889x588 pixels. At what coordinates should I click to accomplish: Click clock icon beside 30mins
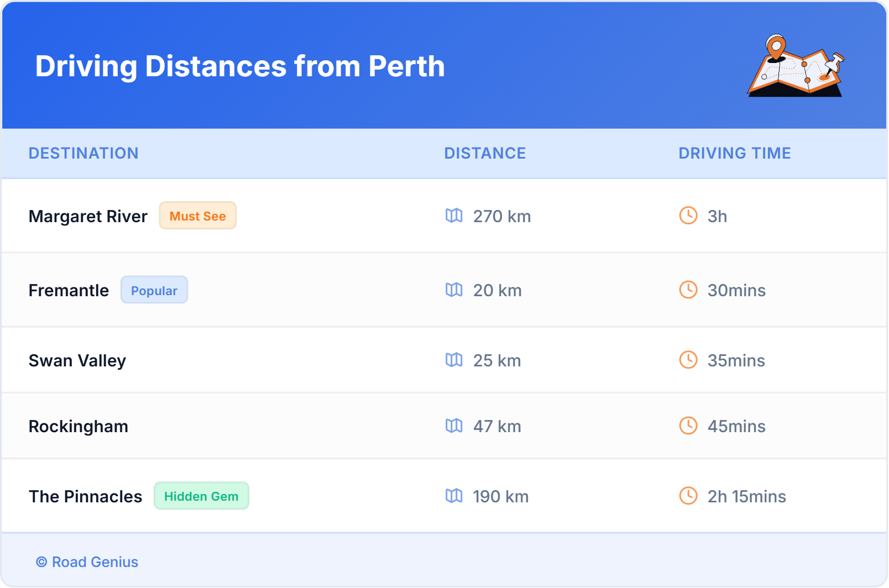(x=688, y=290)
